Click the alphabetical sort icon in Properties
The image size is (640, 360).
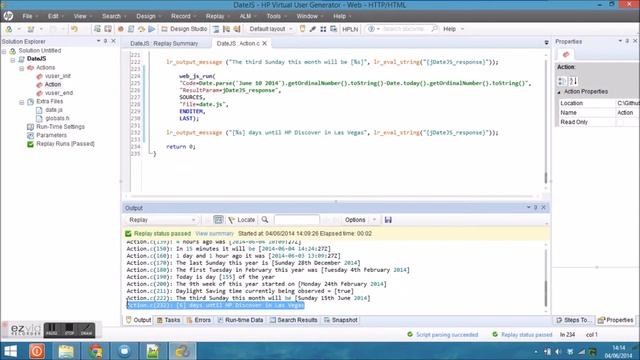pos(573,81)
